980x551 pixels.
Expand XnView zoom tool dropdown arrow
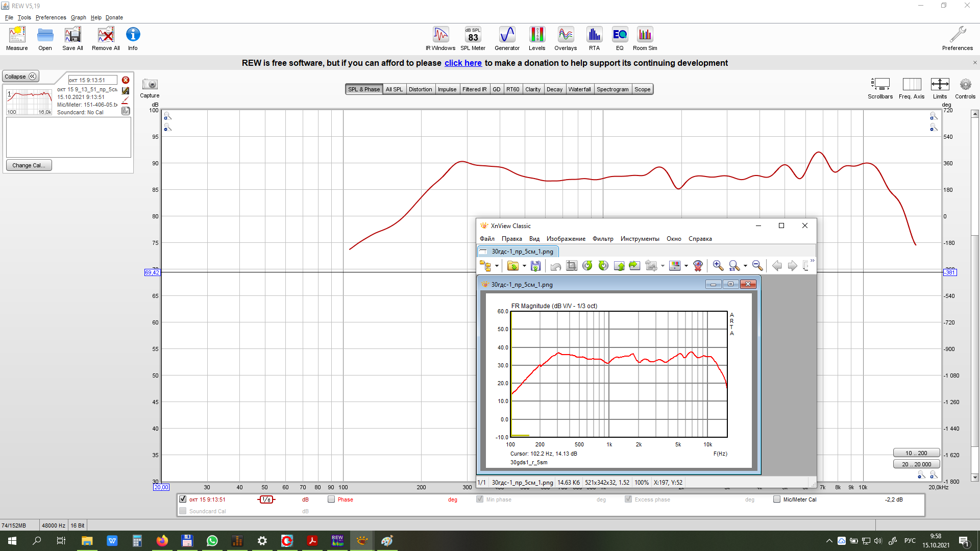pyautogui.click(x=745, y=266)
